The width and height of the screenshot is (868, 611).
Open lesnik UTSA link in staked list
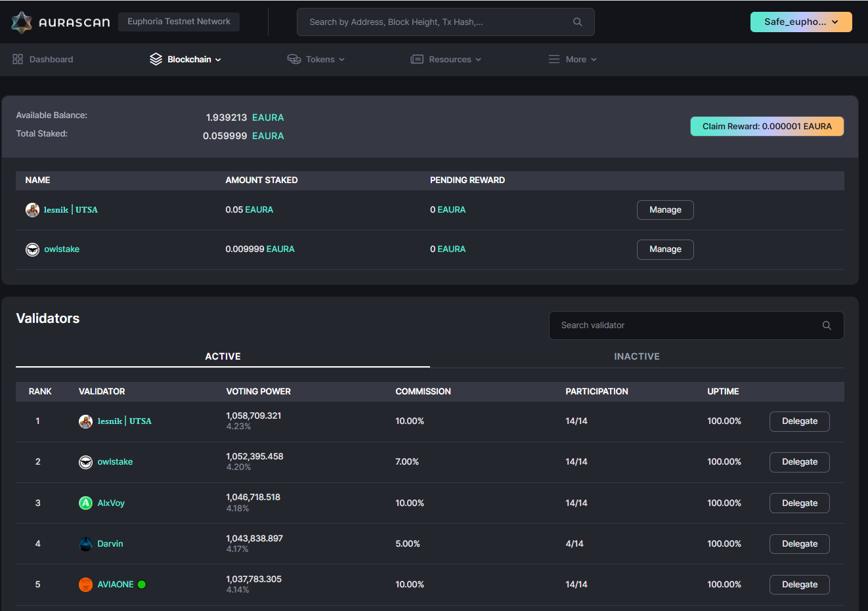71,210
